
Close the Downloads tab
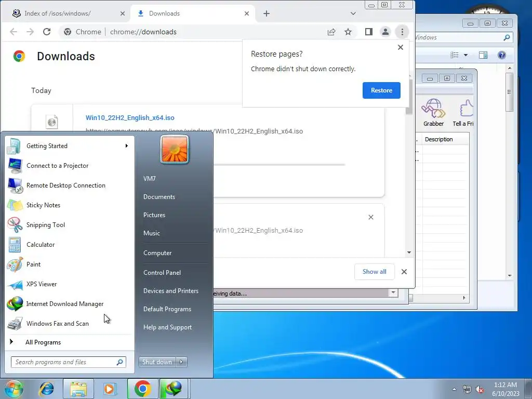[x=247, y=14]
